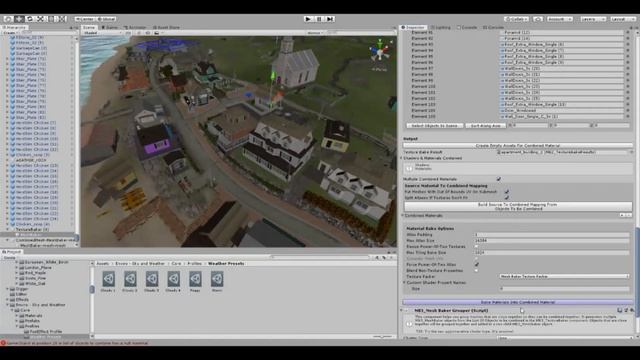Toggle Split Atlases If Textures Don't Fit checkbox

[507, 198]
